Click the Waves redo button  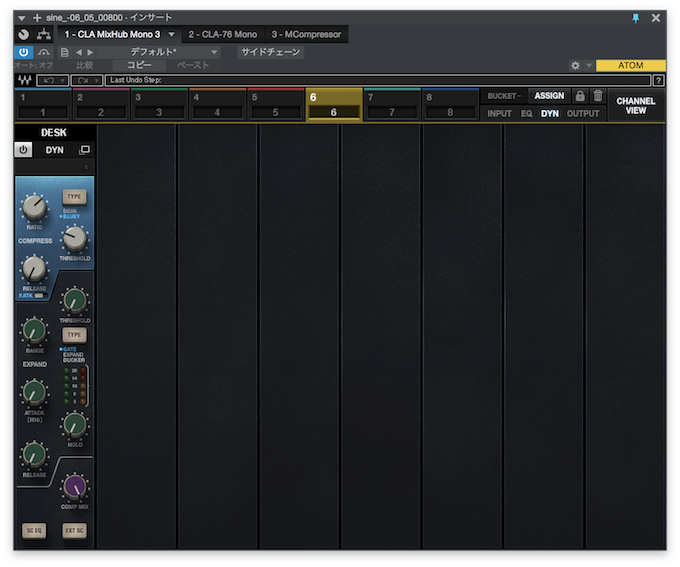coord(83,81)
